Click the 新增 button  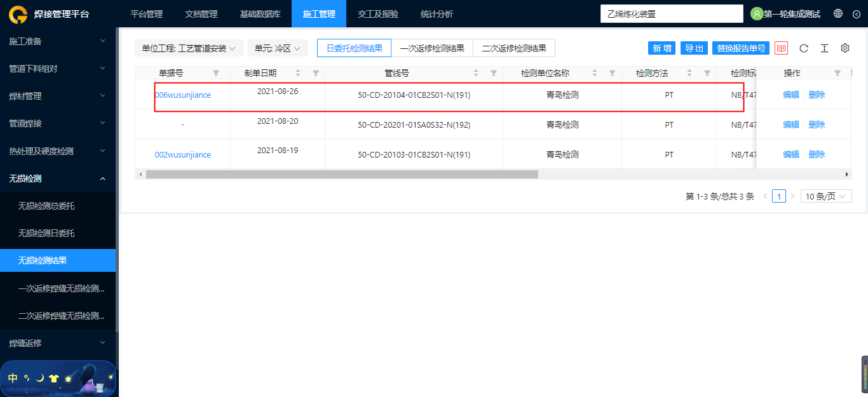pos(661,48)
